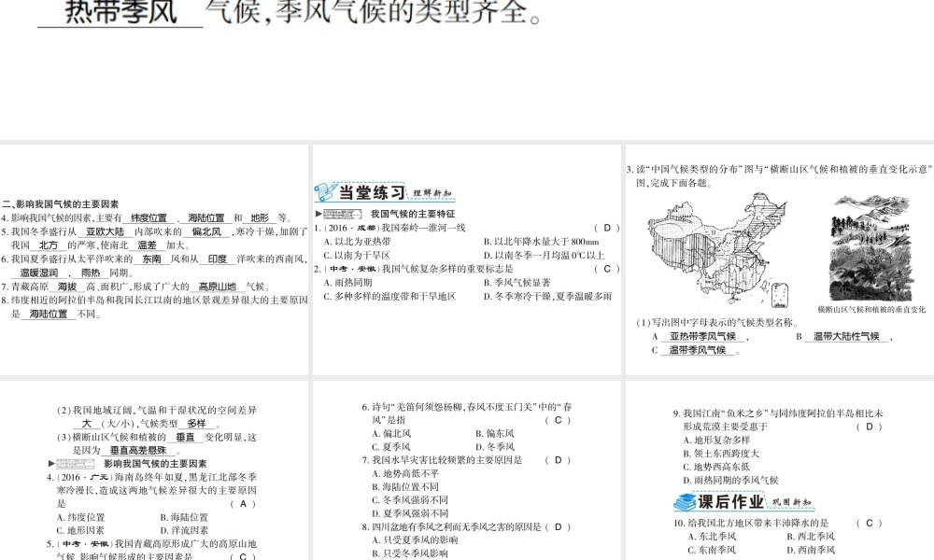
Task: Click question 6 about 春风不度玉门关
Action: point(466,413)
